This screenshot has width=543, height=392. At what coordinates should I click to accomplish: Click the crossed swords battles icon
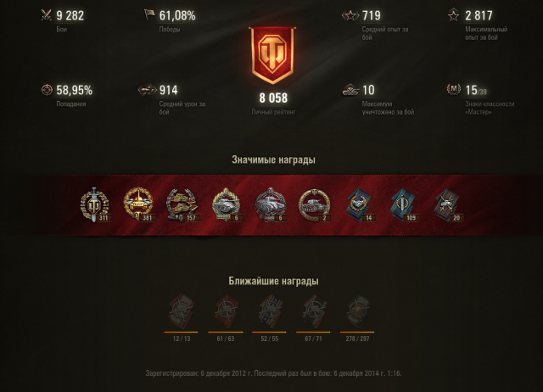click(46, 15)
